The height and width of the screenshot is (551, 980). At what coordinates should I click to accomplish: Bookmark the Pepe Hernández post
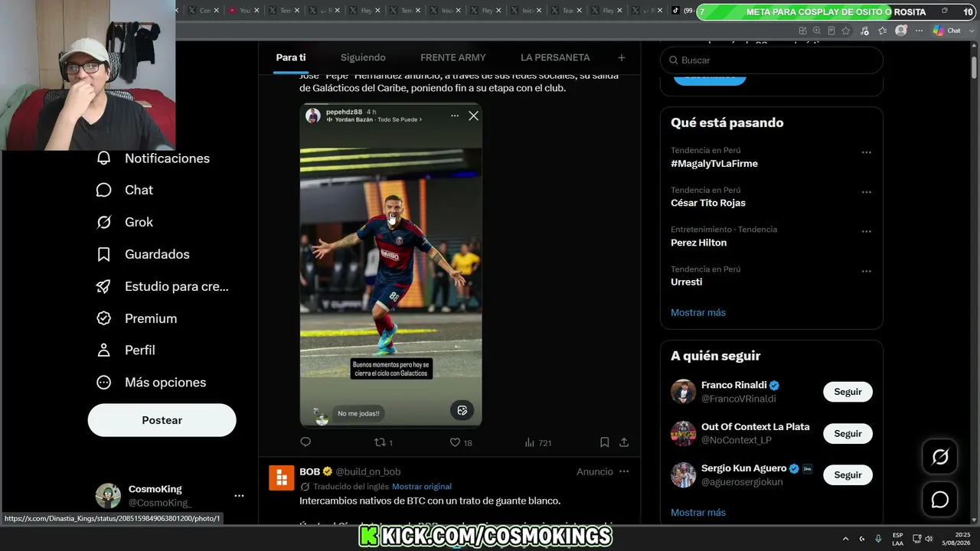click(x=605, y=442)
